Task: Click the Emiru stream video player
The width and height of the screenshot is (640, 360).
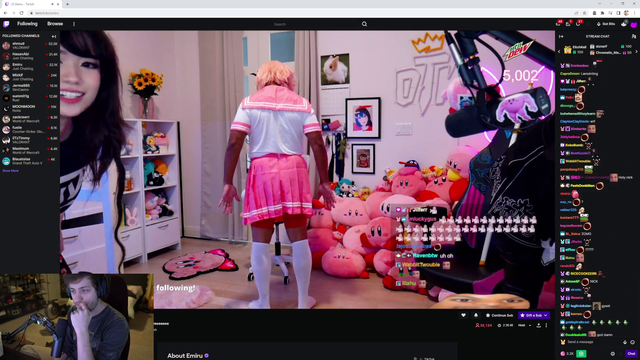Action: tap(307, 169)
